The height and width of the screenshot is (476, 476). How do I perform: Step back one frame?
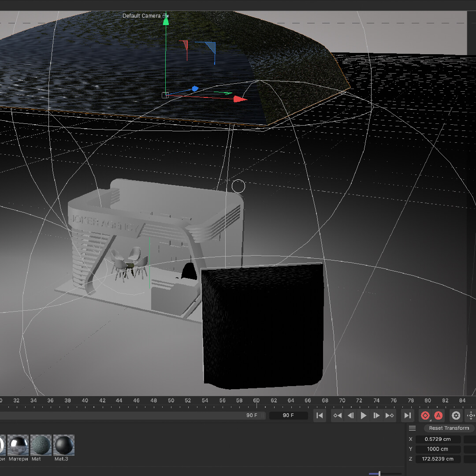351,415
